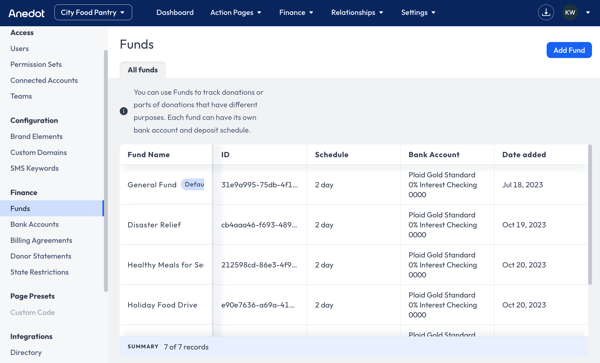Click the Add Fund button

point(569,50)
